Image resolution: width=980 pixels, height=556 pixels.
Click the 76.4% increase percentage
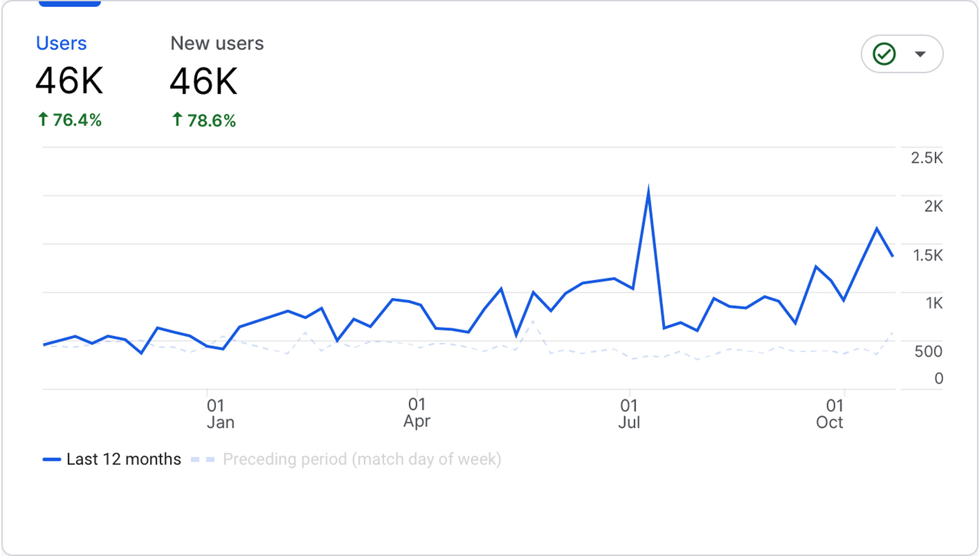click(77, 120)
